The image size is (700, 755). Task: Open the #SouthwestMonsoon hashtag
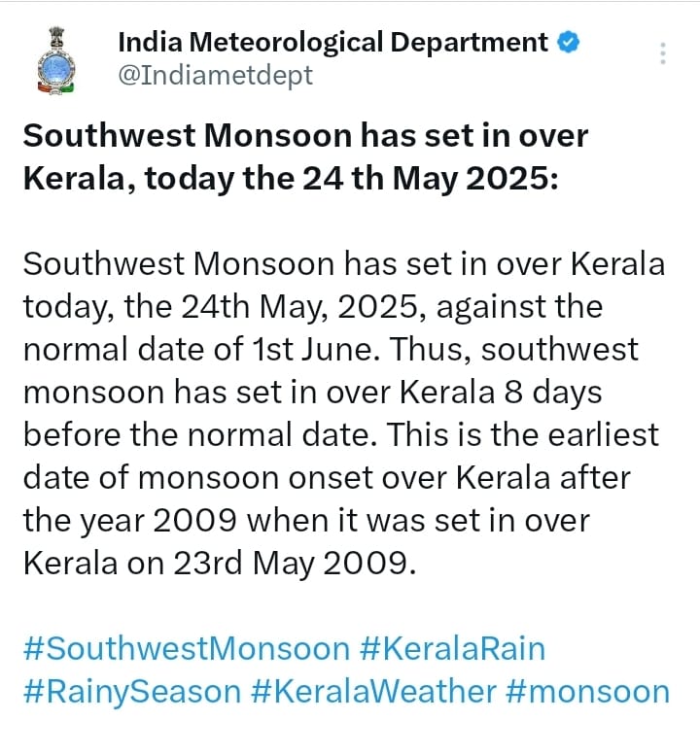pyautogui.click(x=187, y=648)
